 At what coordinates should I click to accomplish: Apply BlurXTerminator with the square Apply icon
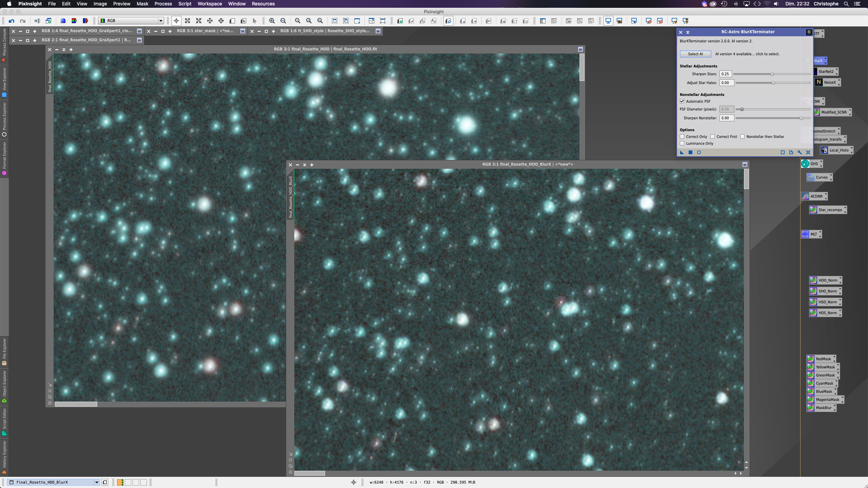pos(690,152)
